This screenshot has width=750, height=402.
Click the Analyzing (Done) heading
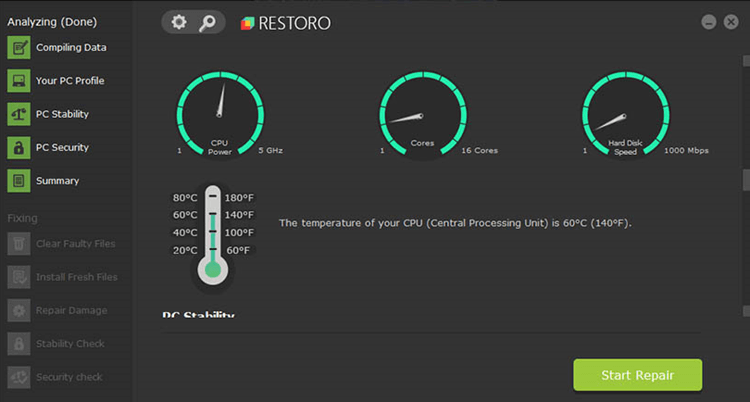52,22
